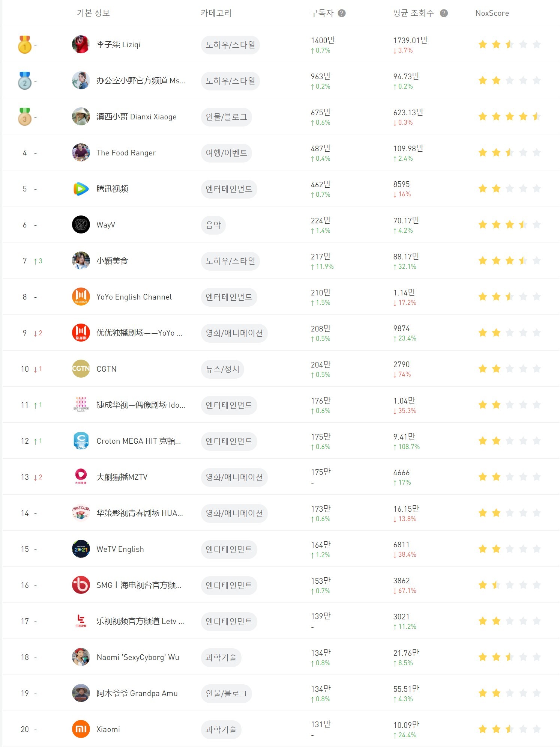This screenshot has height=747, width=560.
Task: Click the Xiaomi channel logo icon
Action: pos(81,729)
